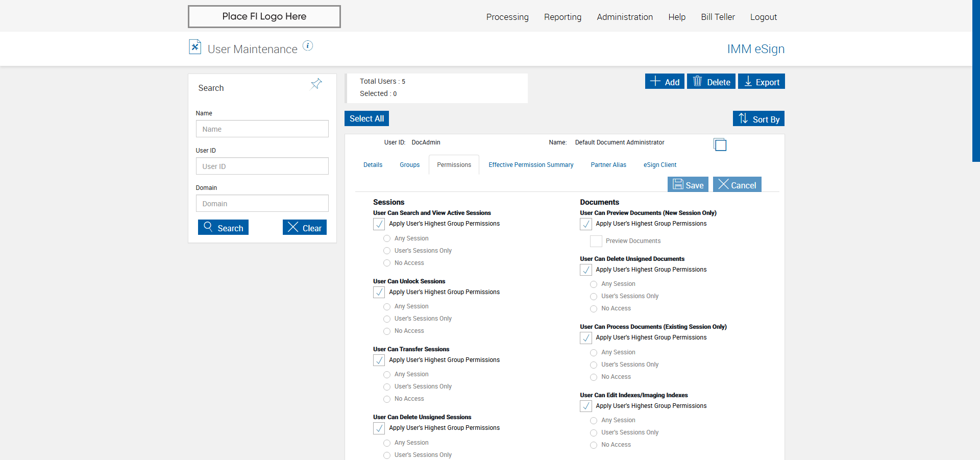This screenshot has height=460, width=980.
Task: Toggle the Preview Documents checkbox
Action: tap(596, 241)
